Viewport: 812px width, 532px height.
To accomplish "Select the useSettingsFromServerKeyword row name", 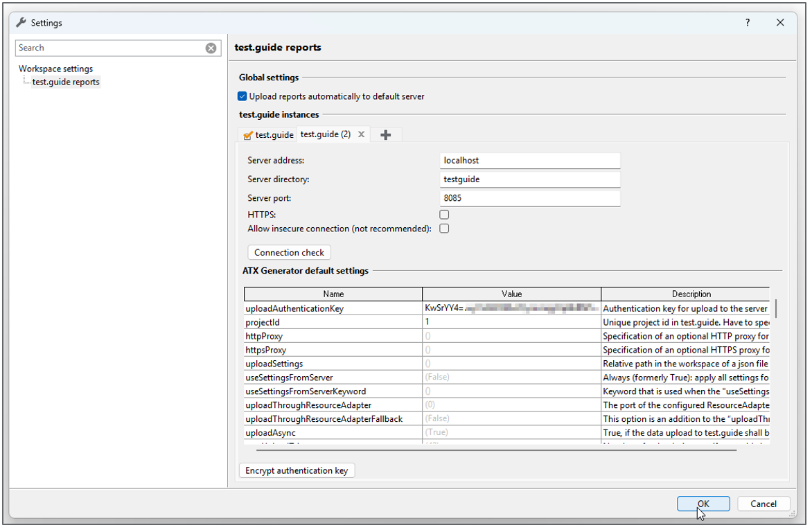I will (333, 391).
